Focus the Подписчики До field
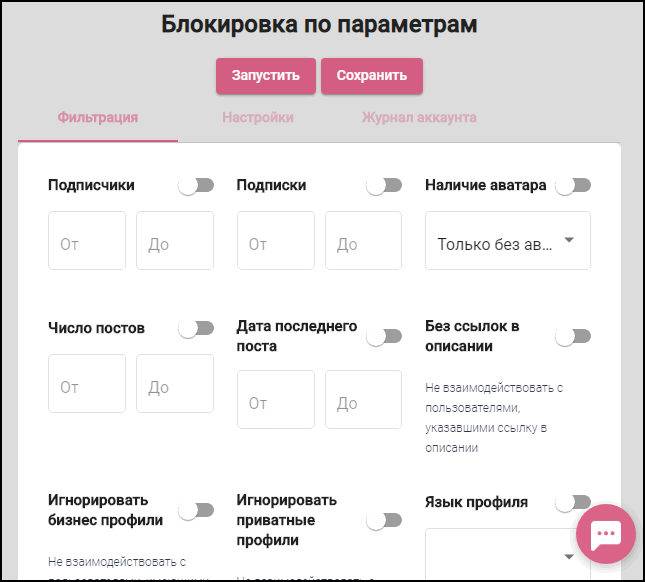 click(x=175, y=241)
